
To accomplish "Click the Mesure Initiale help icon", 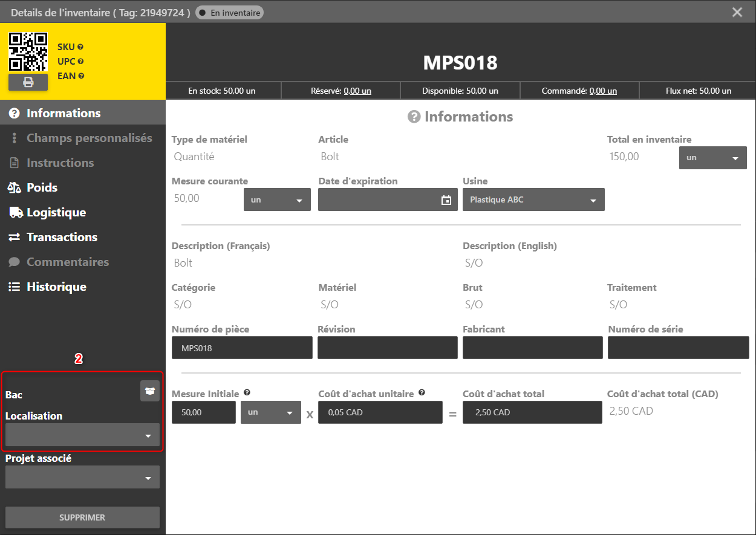I will click(247, 393).
